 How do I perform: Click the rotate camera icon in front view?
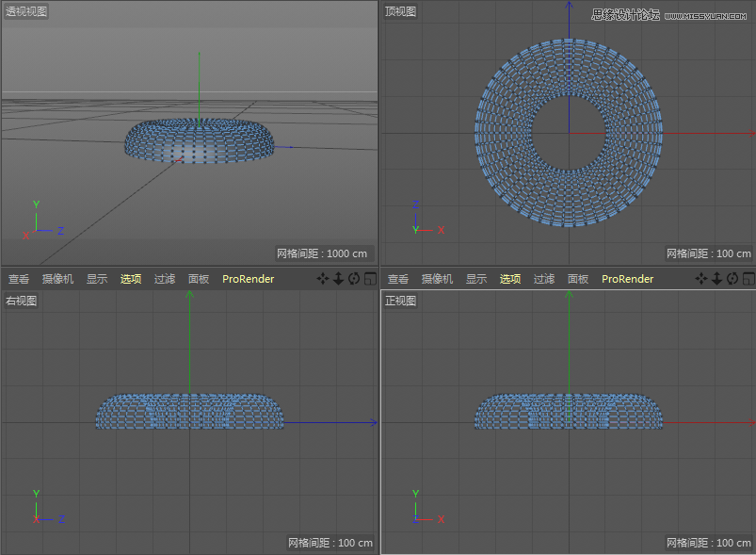(x=732, y=279)
